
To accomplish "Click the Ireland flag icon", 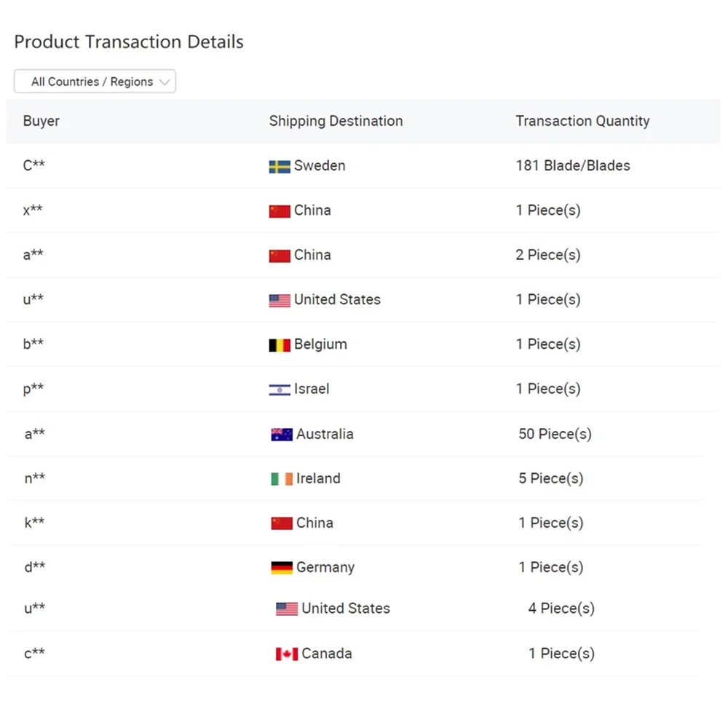I will [x=282, y=479].
